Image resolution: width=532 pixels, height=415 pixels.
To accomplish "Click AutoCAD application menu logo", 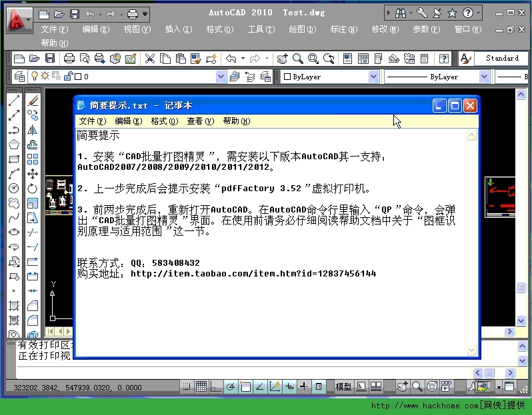I will pos(19,20).
